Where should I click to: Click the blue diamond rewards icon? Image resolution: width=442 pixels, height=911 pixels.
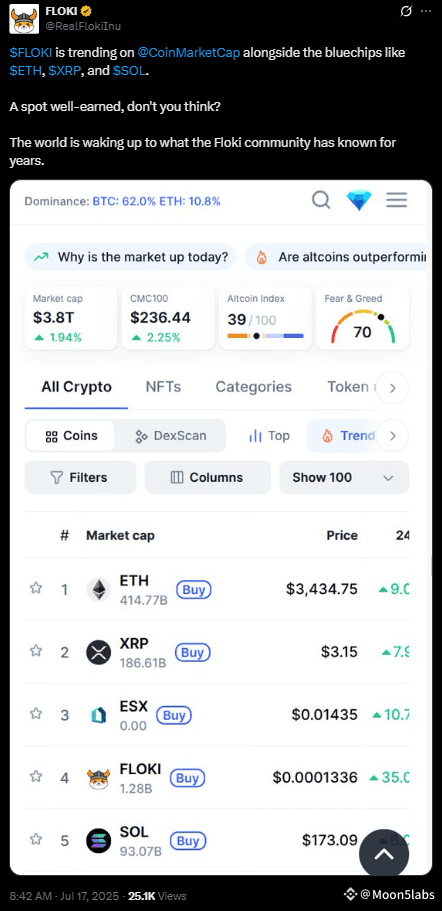click(x=359, y=200)
